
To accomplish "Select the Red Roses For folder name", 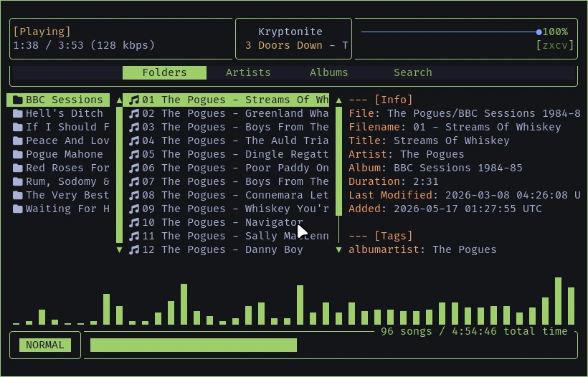I will (67, 168).
